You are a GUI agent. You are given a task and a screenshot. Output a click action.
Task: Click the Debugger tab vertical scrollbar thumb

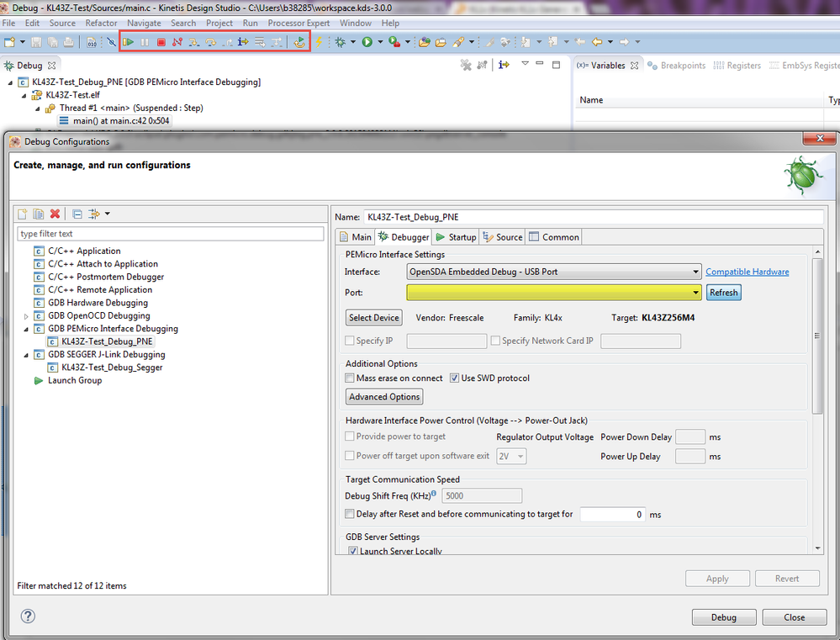817,336
